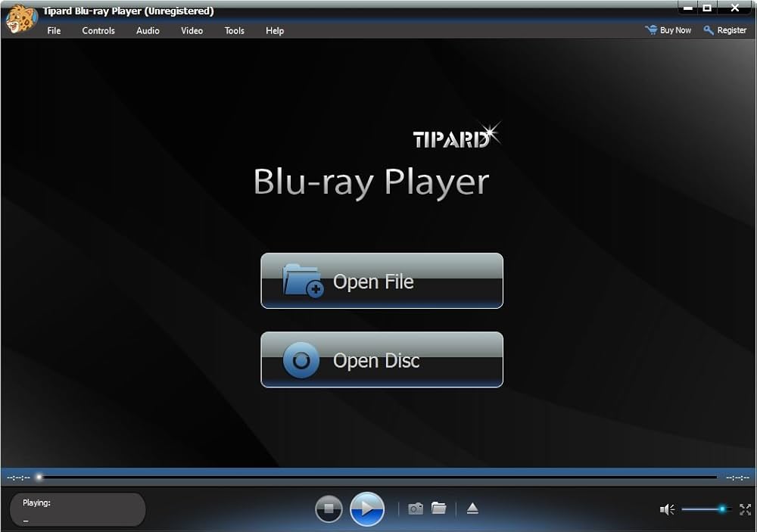Expand the Video menu
Screen dimensions: 757x532
pos(192,31)
